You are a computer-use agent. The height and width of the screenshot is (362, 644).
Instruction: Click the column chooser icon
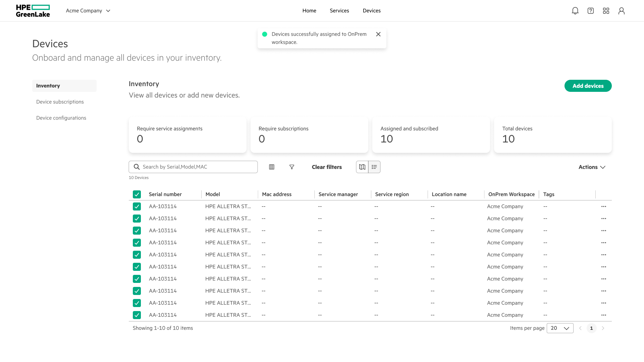pyautogui.click(x=272, y=167)
